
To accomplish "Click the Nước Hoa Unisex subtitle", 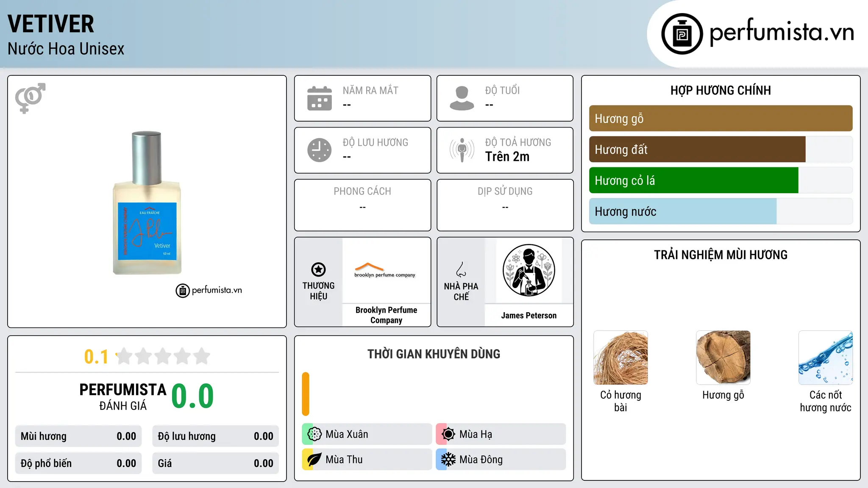I will (66, 49).
